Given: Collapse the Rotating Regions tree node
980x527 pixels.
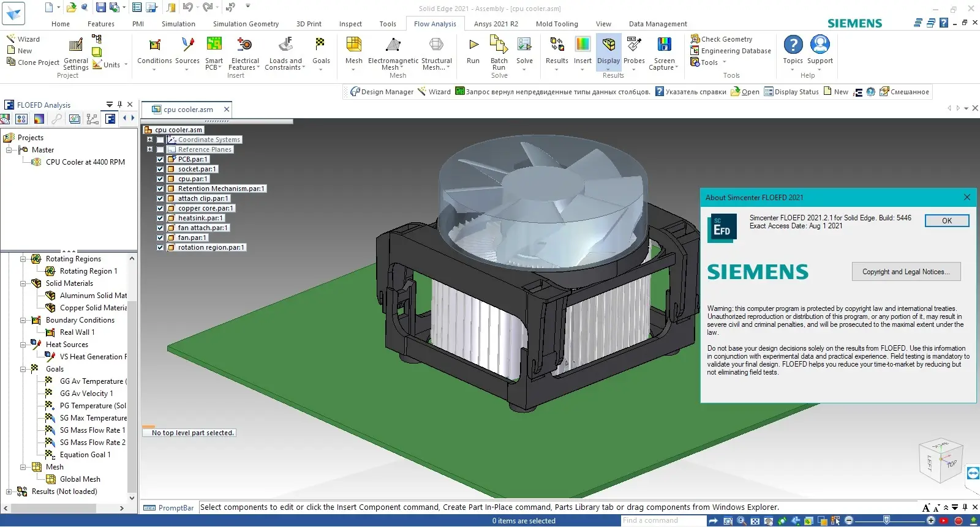Looking at the screenshot, I should click(23, 259).
